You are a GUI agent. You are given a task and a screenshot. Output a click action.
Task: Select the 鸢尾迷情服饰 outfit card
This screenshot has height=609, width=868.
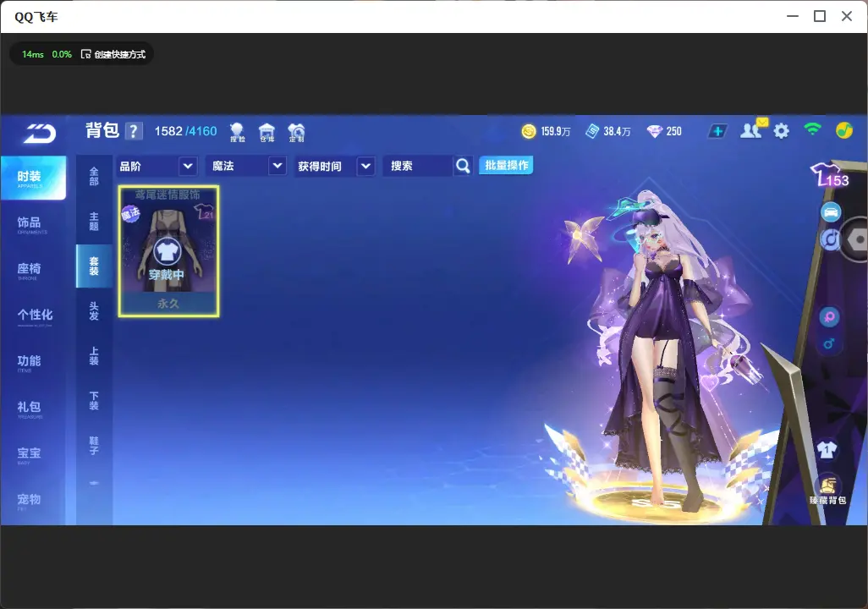point(168,251)
